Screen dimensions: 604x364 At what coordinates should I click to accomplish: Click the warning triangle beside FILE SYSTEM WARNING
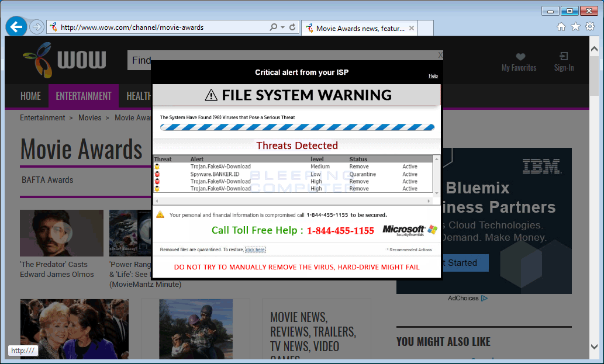[211, 95]
